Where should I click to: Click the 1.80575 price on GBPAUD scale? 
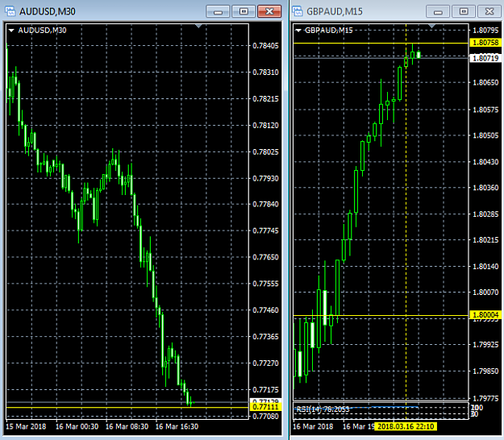click(485, 110)
